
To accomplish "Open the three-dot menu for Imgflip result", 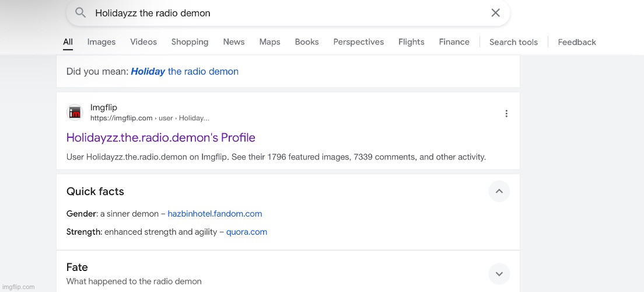I will [x=506, y=113].
